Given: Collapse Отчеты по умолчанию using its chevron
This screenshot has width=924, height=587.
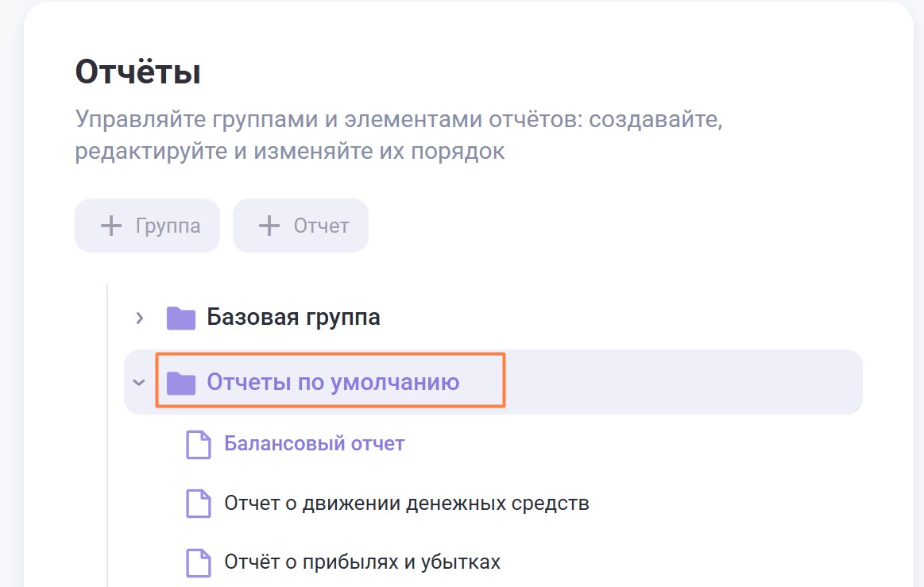Looking at the screenshot, I should pos(139,383).
